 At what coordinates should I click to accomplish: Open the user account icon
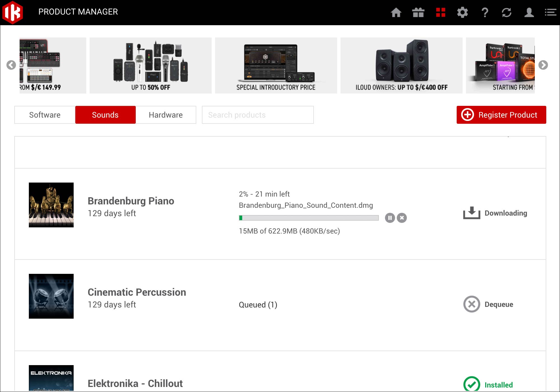coord(529,12)
